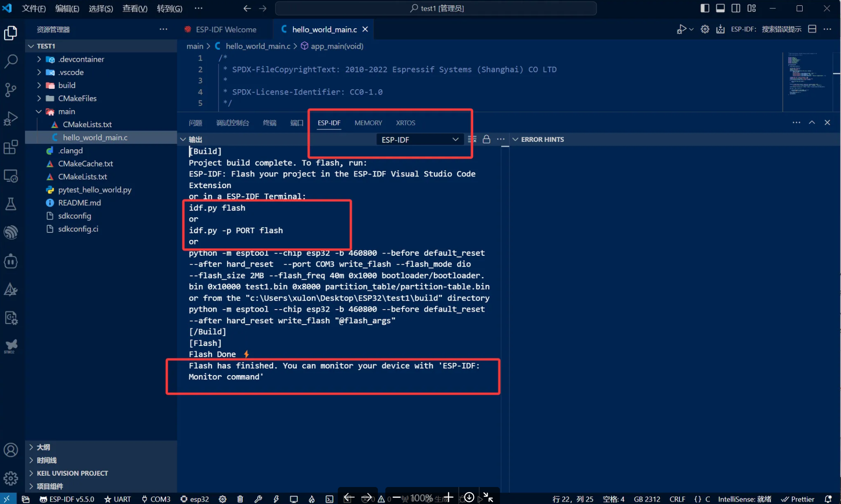The width and height of the screenshot is (841, 504).
Task: Click the flash device lightning icon in the status bar
Action: pyautogui.click(x=276, y=499)
